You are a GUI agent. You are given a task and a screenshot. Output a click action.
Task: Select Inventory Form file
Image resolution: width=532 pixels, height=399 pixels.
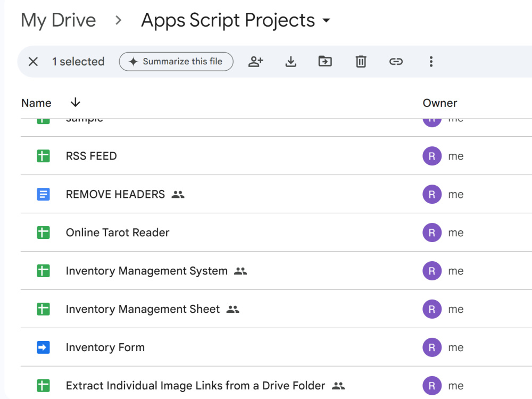click(276, 347)
